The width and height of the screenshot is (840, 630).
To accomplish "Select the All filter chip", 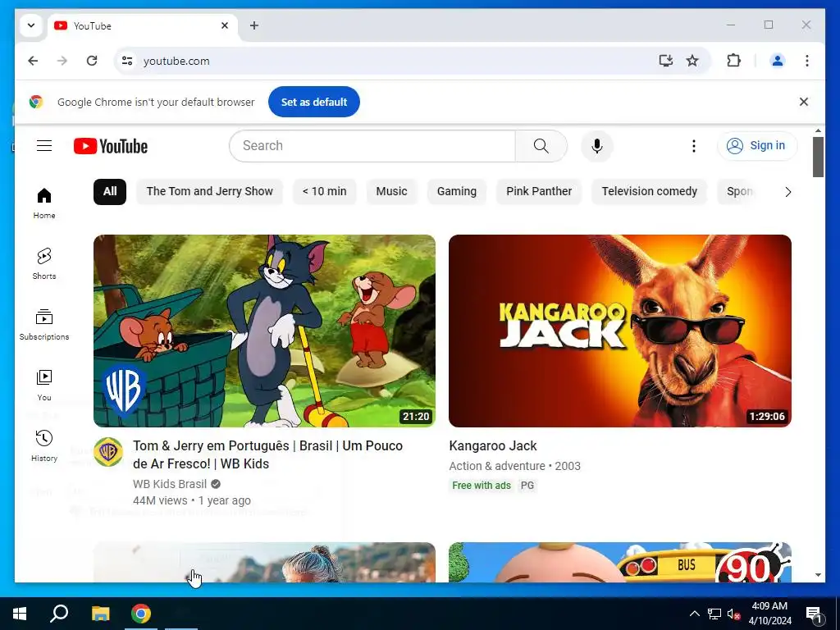I will click(110, 192).
